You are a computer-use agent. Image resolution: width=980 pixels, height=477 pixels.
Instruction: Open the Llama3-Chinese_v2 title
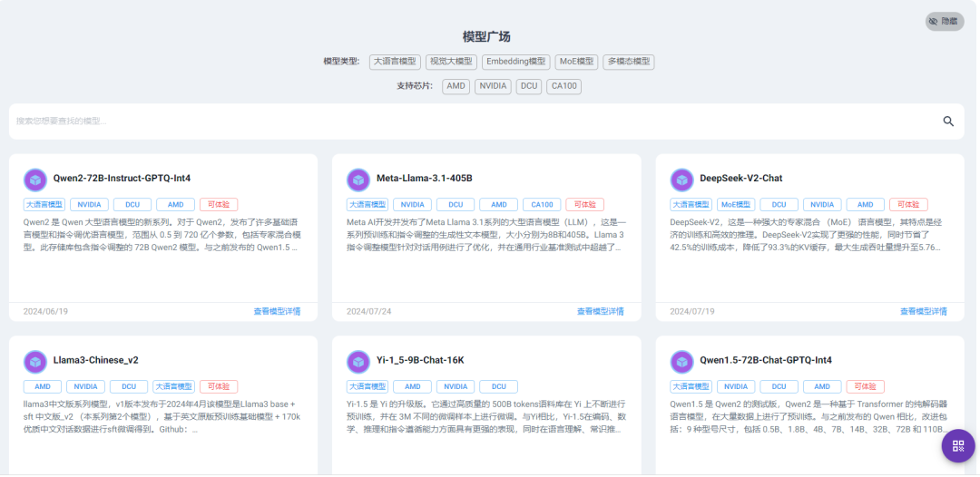click(x=95, y=360)
